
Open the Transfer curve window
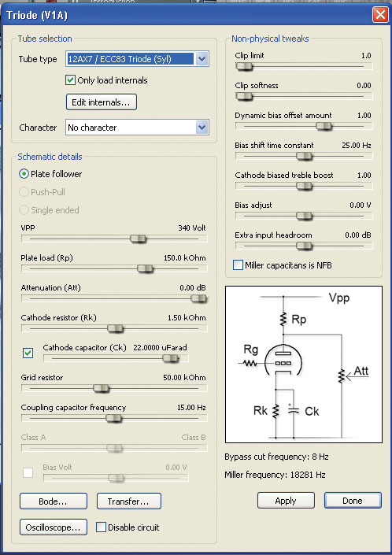(x=129, y=501)
